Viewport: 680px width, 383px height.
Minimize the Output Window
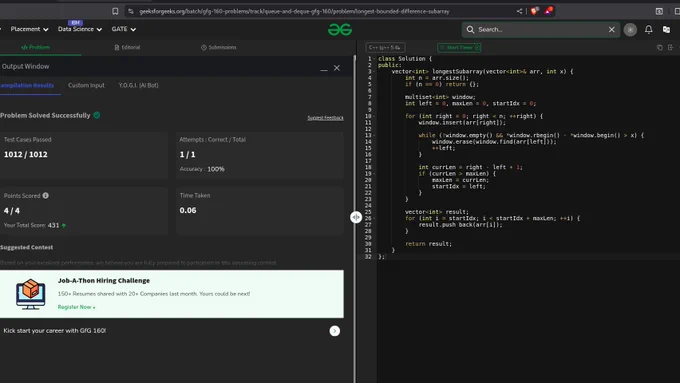point(324,69)
